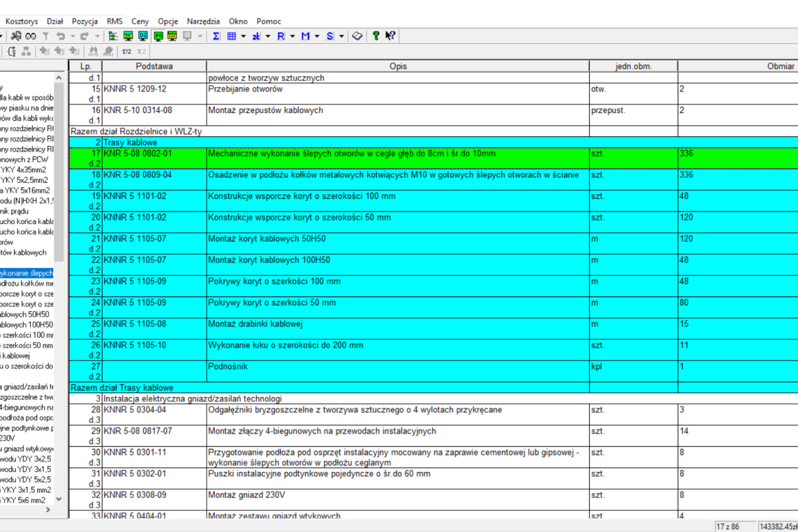
Task: Toggle the PO monitor view button
Action: click(x=158, y=36)
